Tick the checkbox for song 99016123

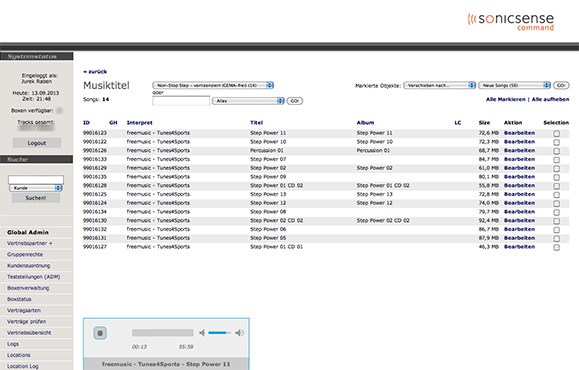(556, 134)
